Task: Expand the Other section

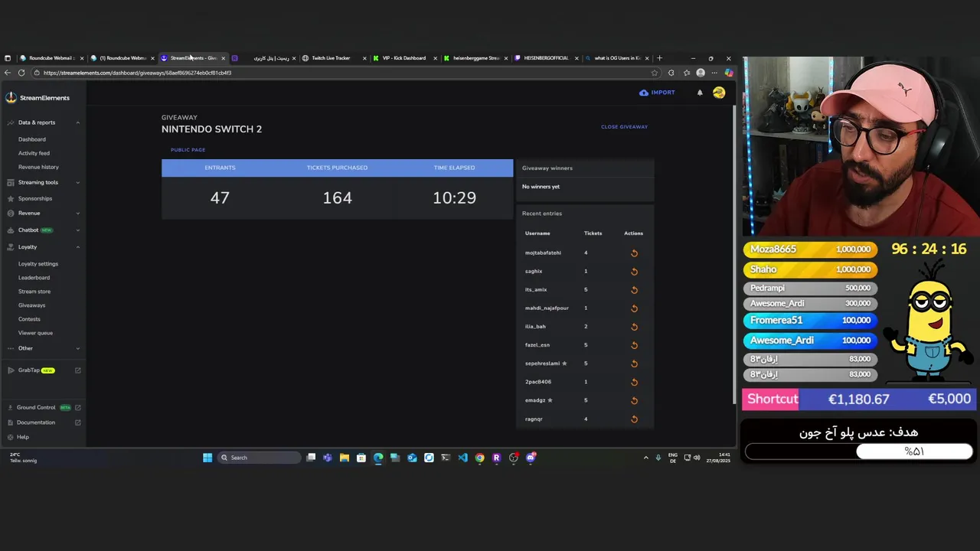Action: tap(77, 348)
